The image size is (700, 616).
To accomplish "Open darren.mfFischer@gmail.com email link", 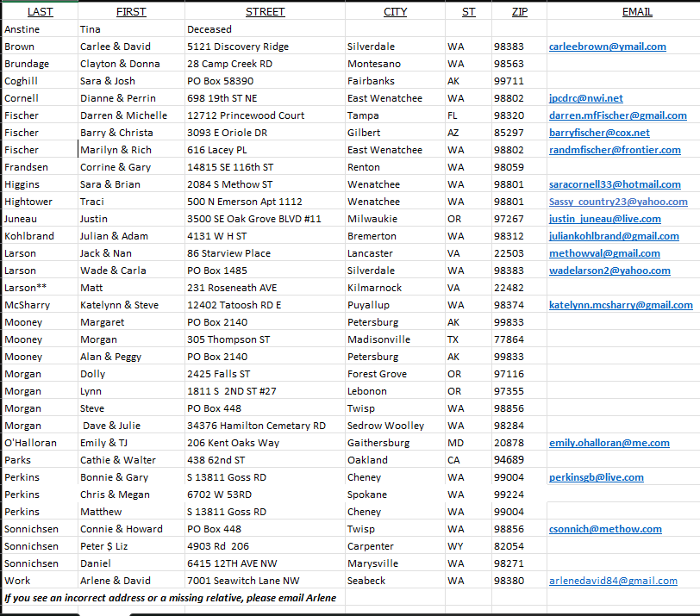I will pyautogui.click(x=618, y=115).
